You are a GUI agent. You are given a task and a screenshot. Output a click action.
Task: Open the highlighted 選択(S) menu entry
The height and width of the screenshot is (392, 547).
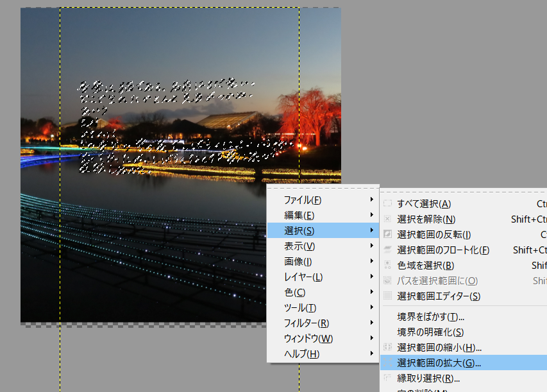pyautogui.click(x=323, y=230)
